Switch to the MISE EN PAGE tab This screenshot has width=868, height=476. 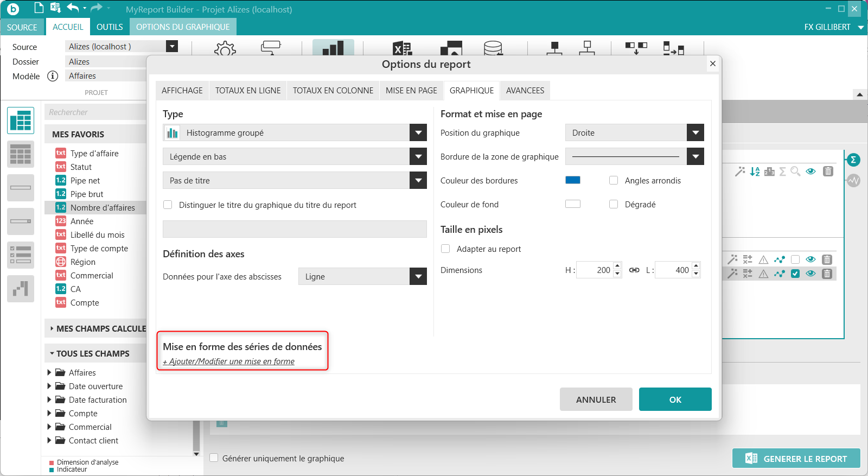(411, 90)
